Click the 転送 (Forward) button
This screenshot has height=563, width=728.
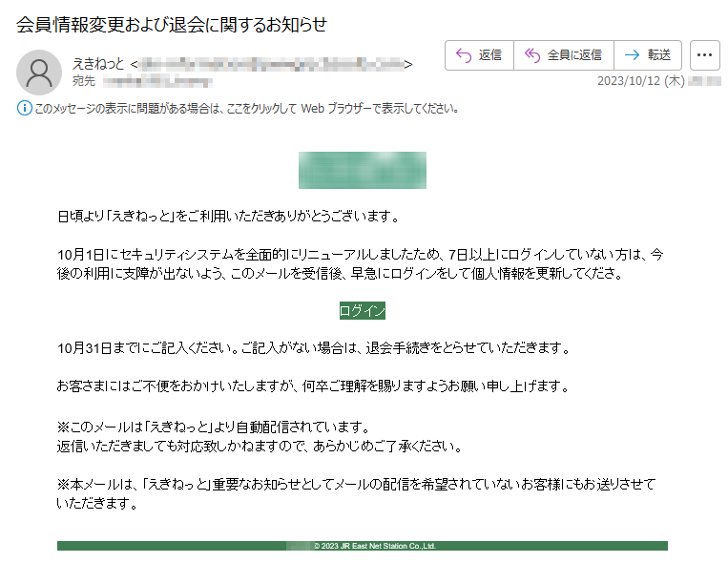[x=648, y=55]
